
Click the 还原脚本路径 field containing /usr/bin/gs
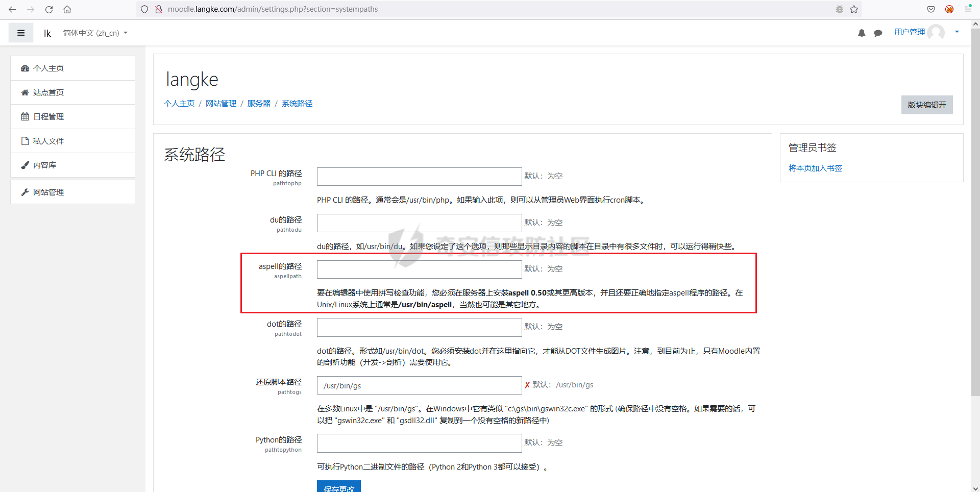pyautogui.click(x=419, y=385)
